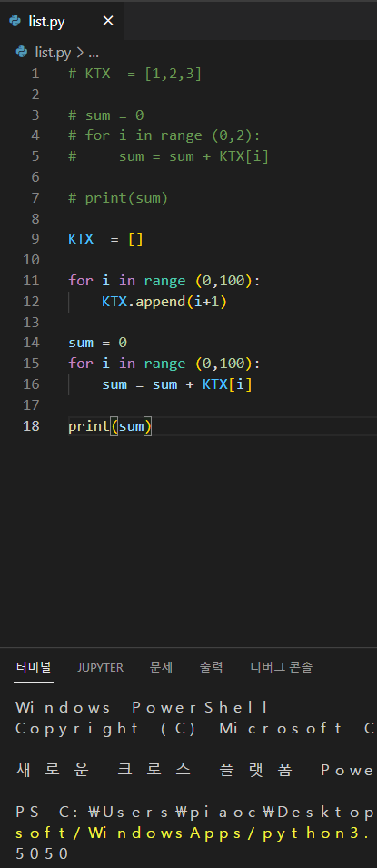Click 'print(sum)' on line 18

(110, 425)
